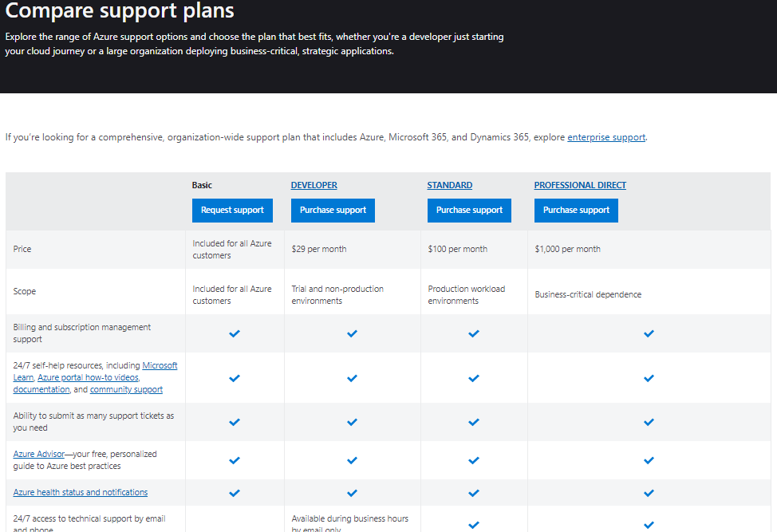Click Professional Direct checkmark in Azure Advisor row

tap(649, 461)
